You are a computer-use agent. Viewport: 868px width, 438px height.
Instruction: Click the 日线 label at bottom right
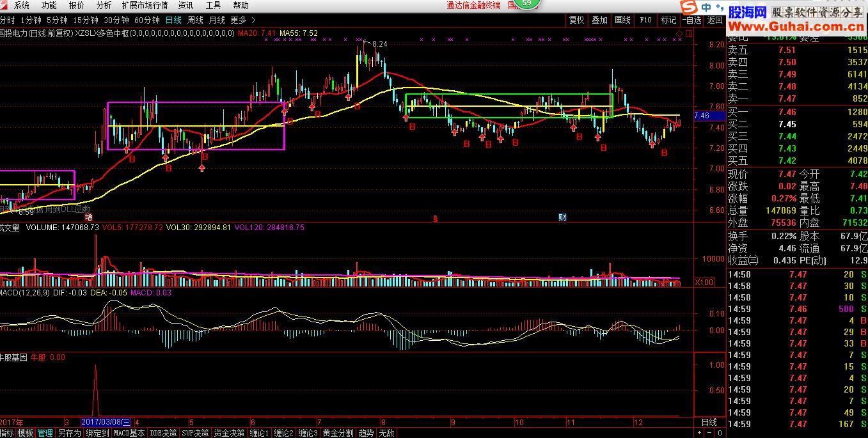(709, 423)
